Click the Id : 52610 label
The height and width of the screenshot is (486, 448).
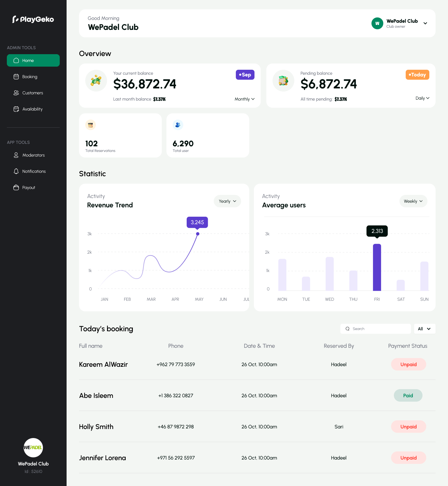click(x=33, y=471)
